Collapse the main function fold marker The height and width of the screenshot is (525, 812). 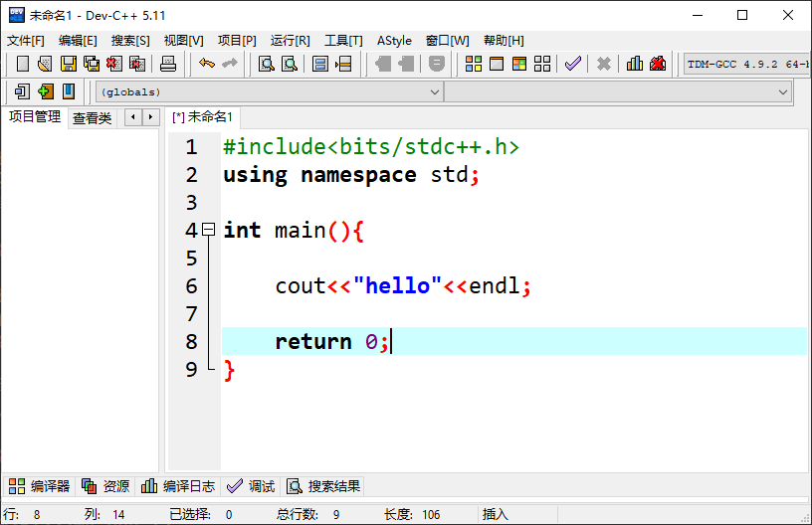(x=208, y=230)
